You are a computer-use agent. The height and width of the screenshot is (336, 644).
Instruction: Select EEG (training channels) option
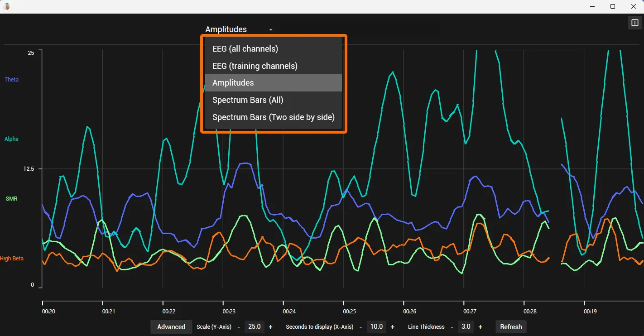pos(274,66)
